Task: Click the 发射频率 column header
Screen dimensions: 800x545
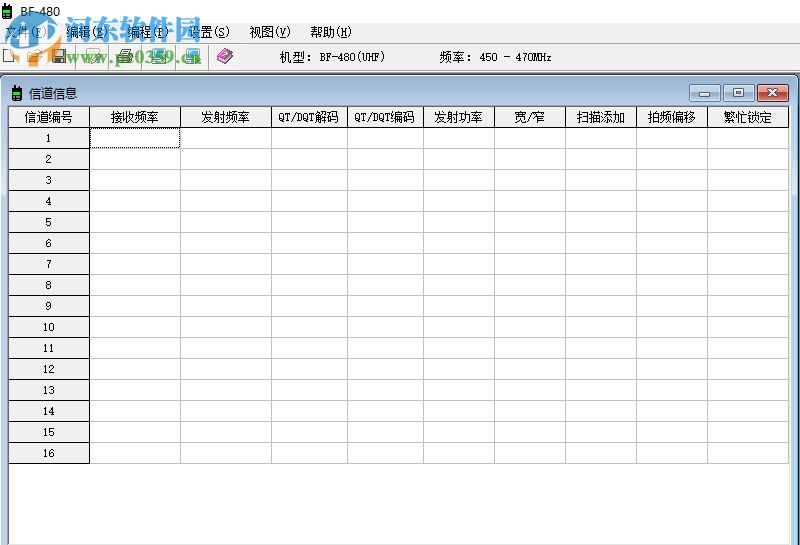Action: point(226,117)
